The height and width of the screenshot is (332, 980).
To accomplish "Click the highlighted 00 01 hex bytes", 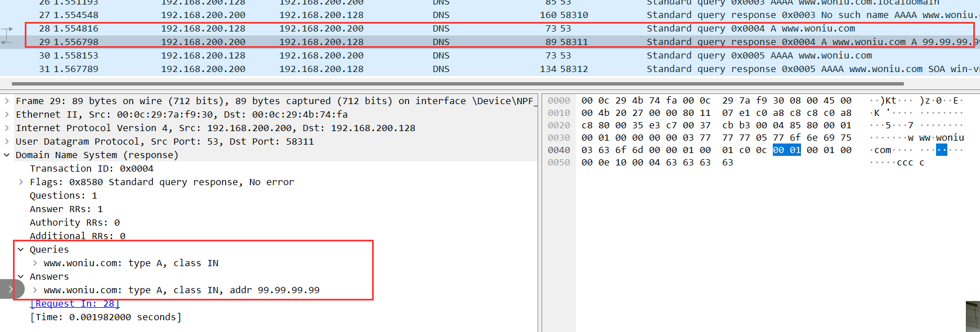I will [x=787, y=150].
